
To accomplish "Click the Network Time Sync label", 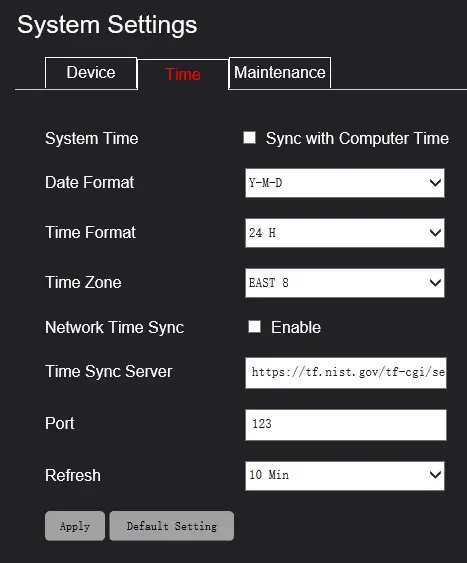I will click(x=115, y=328).
